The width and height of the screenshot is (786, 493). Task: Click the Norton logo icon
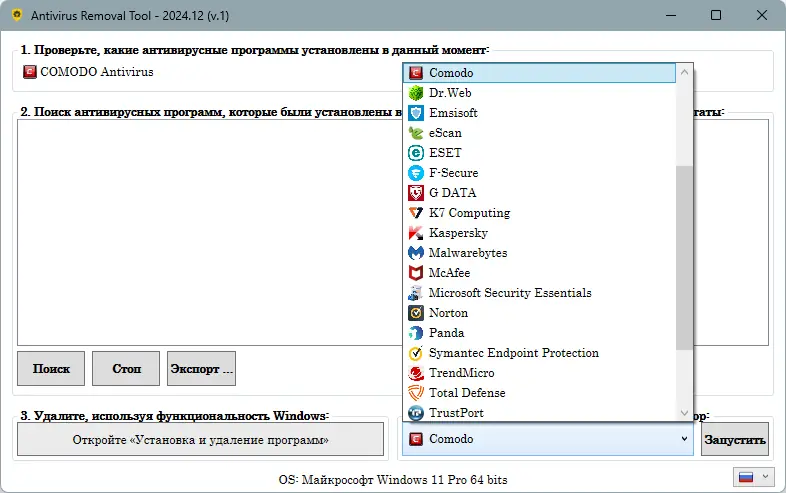click(416, 313)
